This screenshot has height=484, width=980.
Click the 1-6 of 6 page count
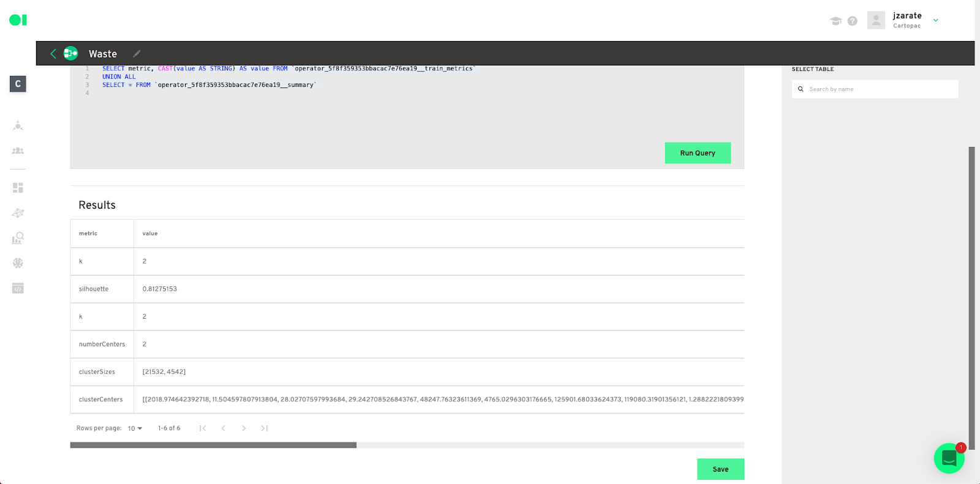(169, 428)
